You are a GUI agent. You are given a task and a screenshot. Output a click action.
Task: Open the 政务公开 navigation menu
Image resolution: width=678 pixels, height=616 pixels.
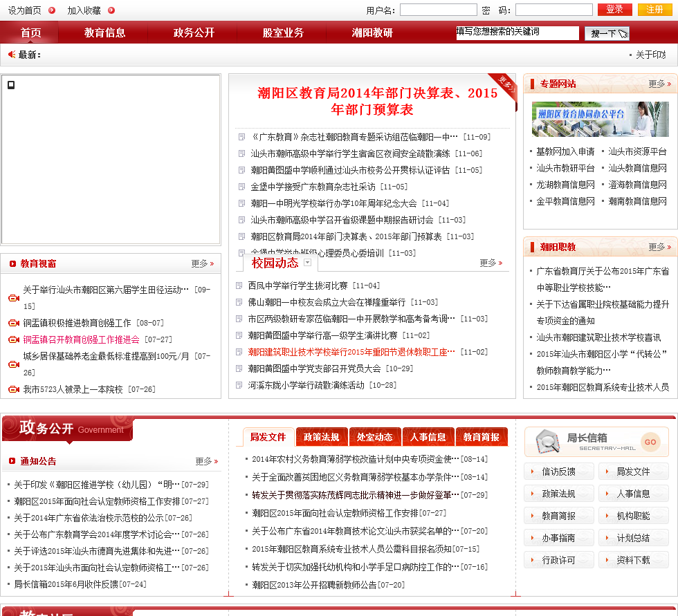tap(194, 32)
